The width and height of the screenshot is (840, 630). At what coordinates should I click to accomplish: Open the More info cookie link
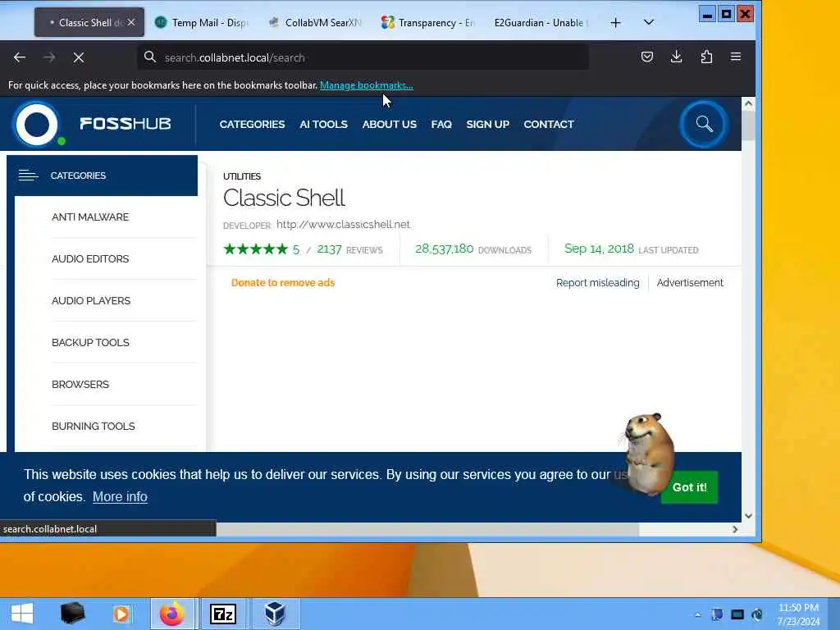click(x=120, y=496)
